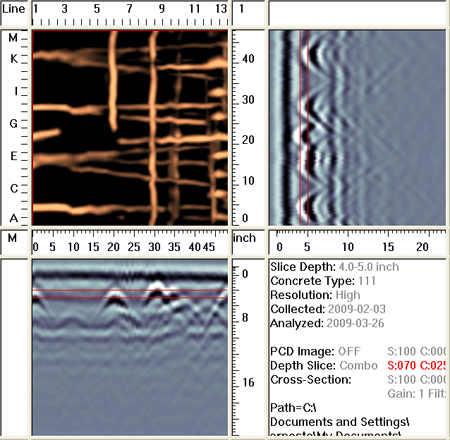Viewport: 450px width, 440px height.
Task: Click the S:100 C:000 beside Cross-Section
Action: coord(417,379)
